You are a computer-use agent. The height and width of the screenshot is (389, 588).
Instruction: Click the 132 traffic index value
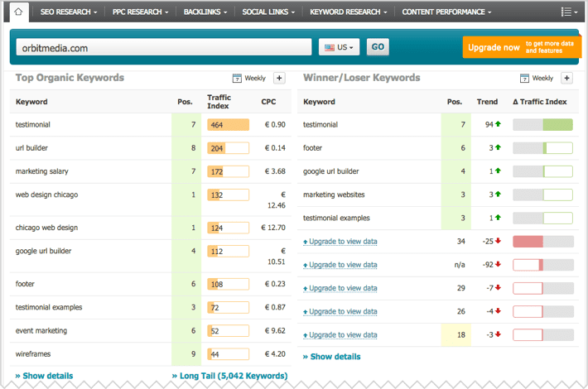[x=217, y=194]
